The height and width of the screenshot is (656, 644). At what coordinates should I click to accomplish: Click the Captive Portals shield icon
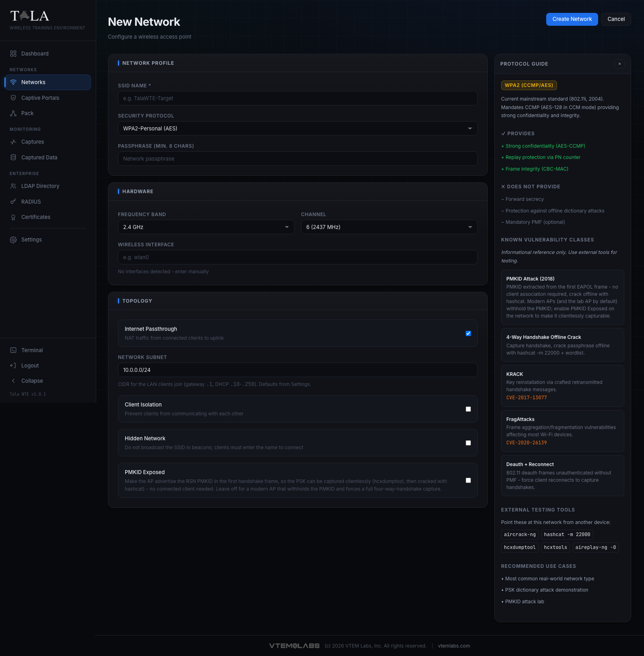point(13,98)
